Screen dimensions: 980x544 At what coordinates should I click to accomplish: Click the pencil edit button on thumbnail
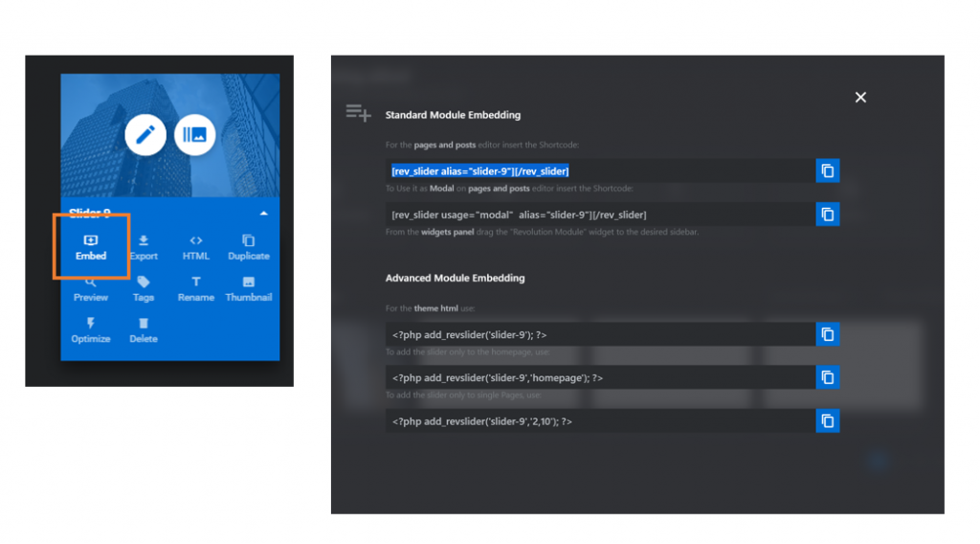coord(145,135)
